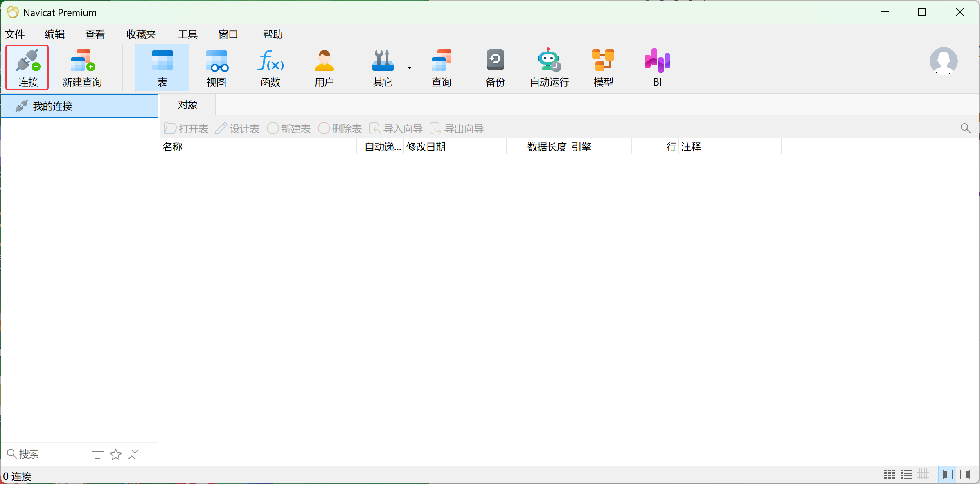Viewport: 980px width, 484px height.
Task: Click the 设计表 button
Action: pyautogui.click(x=238, y=129)
